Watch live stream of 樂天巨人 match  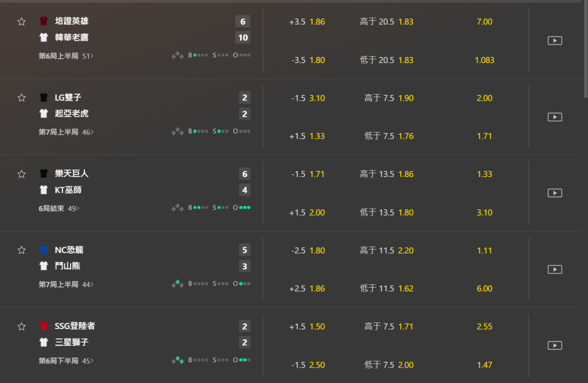(555, 193)
